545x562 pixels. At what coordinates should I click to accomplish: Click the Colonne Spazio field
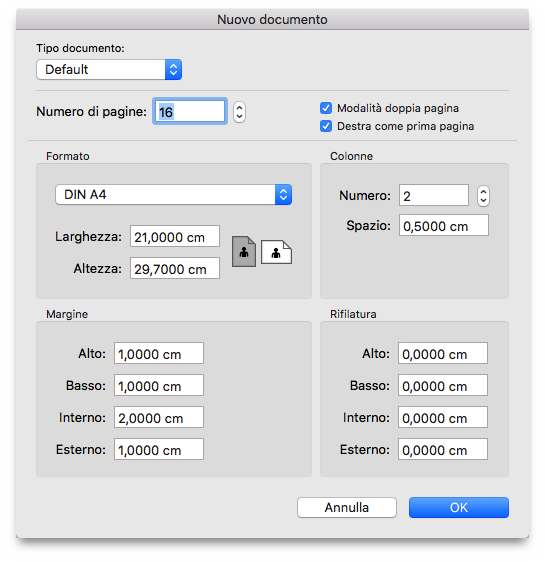(444, 225)
